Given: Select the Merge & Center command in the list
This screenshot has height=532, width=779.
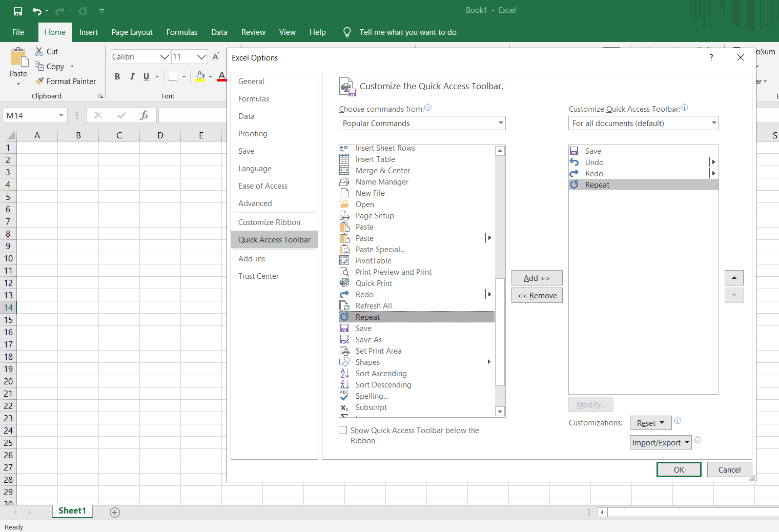Looking at the screenshot, I should [x=382, y=170].
